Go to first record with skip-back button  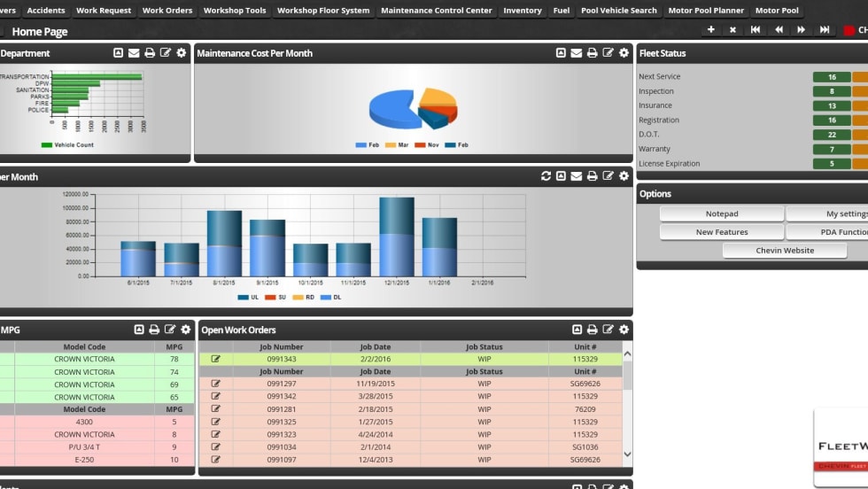[x=756, y=30]
